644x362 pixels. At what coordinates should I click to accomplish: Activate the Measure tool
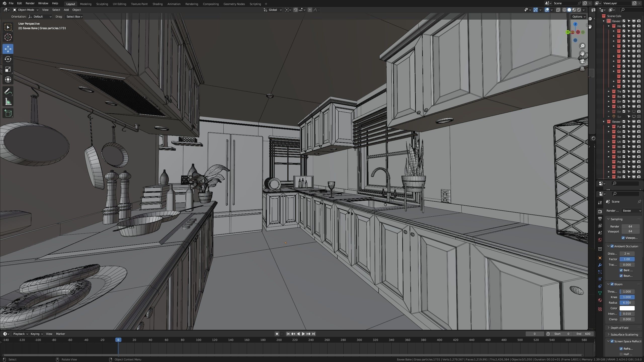coord(8,102)
